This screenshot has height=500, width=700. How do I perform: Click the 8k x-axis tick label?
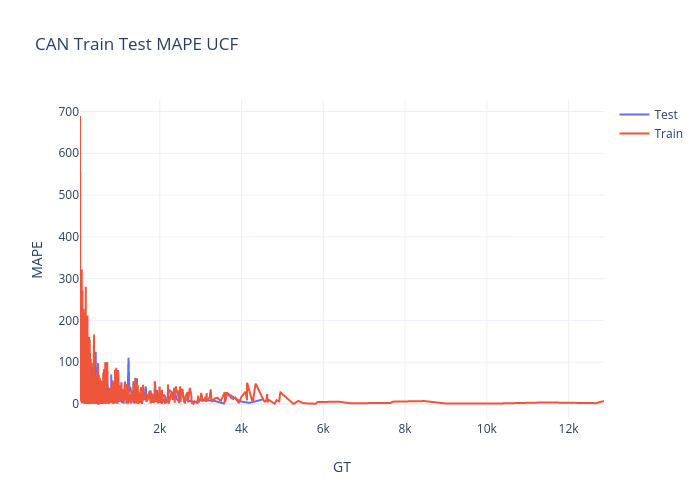tap(405, 429)
